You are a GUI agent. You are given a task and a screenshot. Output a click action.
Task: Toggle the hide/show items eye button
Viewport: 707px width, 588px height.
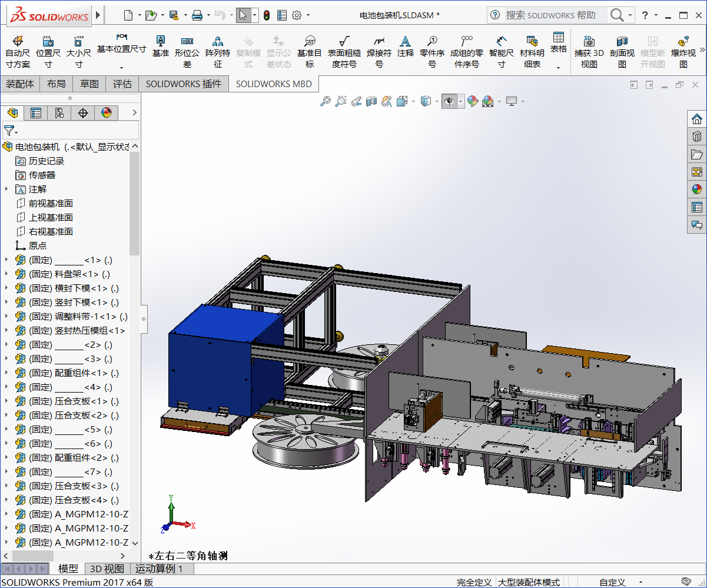449,102
